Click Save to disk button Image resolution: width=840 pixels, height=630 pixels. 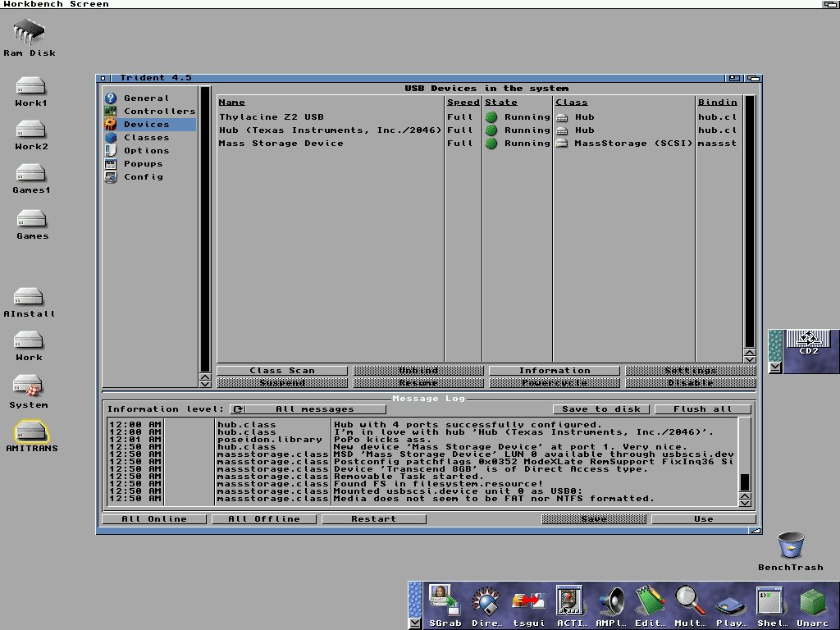click(601, 409)
